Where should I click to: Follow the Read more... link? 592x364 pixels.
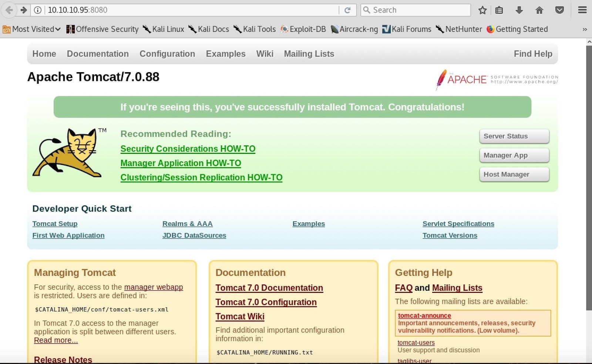[56, 340]
